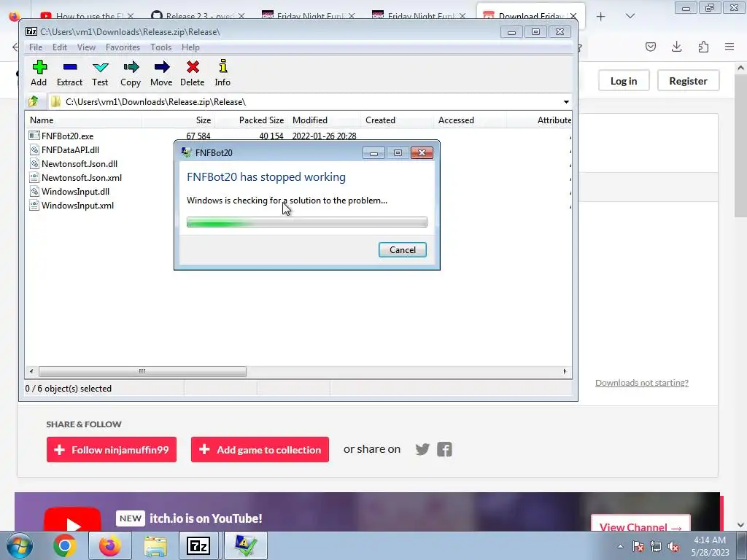Open the Favorites menu

tap(123, 47)
